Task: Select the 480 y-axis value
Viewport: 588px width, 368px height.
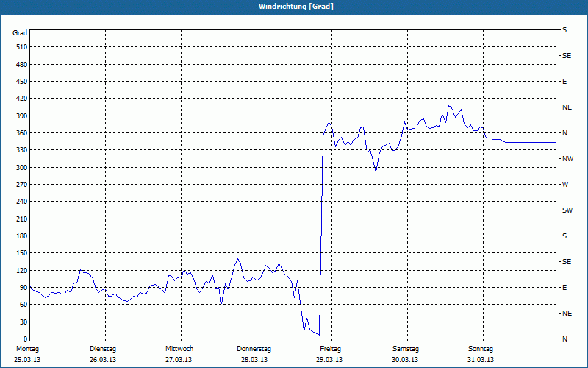Action: tap(22, 65)
